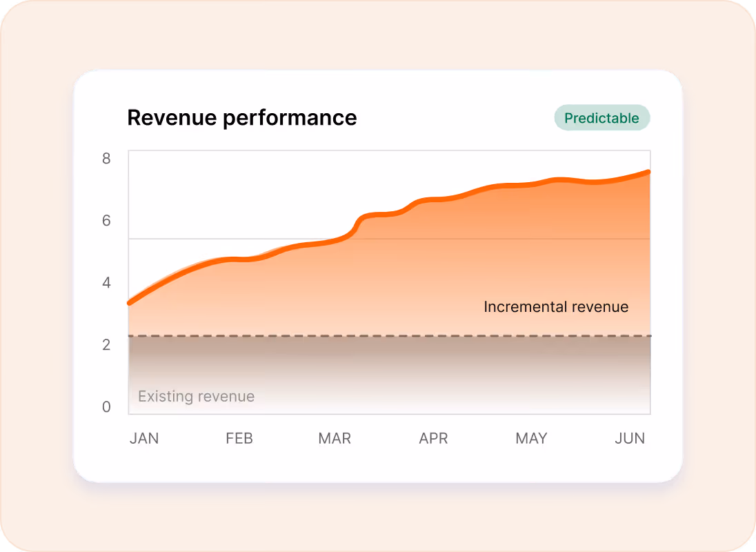Click the y-axis value 4
Image resolution: width=756 pixels, height=552 pixels.
pyautogui.click(x=106, y=282)
